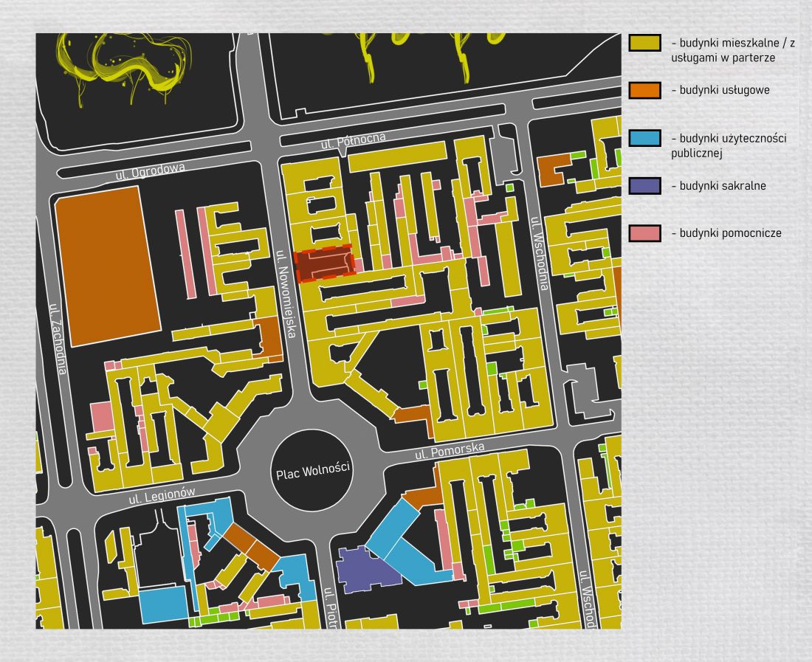Viewport: 812px width, 662px height.
Task: Click the ul. Ogrodowa street label
Action: [x=150, y=172]
